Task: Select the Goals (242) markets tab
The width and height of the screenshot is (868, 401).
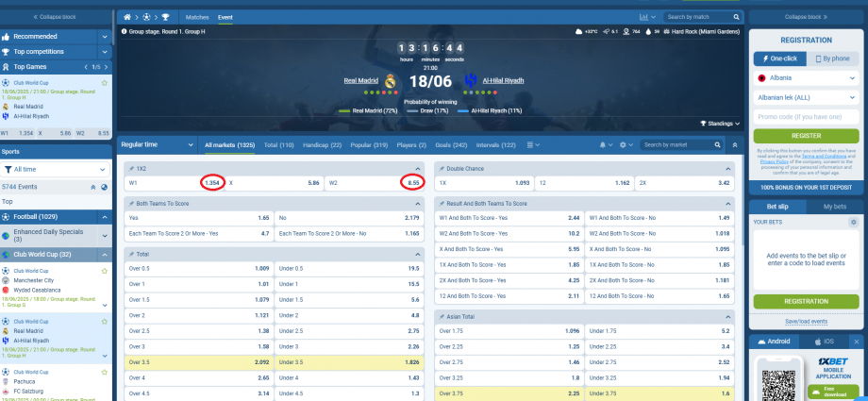Action: (451, 145)
